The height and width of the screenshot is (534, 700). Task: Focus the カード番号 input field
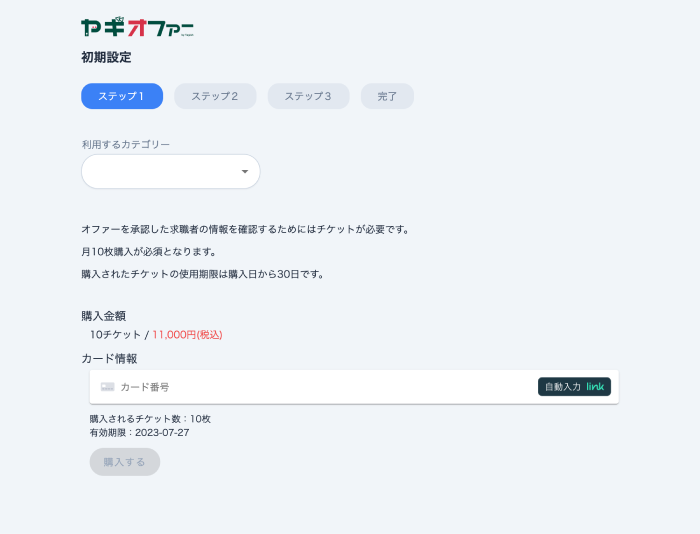(320, 387)
